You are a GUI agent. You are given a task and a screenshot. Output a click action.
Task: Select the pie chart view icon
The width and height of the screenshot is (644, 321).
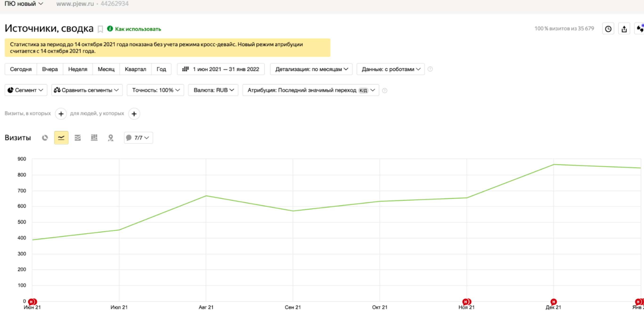(x=45, y=138)
